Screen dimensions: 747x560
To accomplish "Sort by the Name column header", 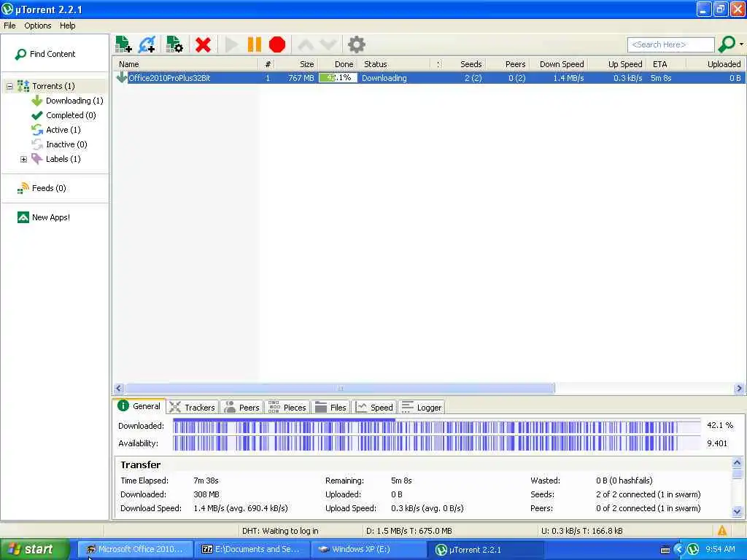I will point(186,64).
